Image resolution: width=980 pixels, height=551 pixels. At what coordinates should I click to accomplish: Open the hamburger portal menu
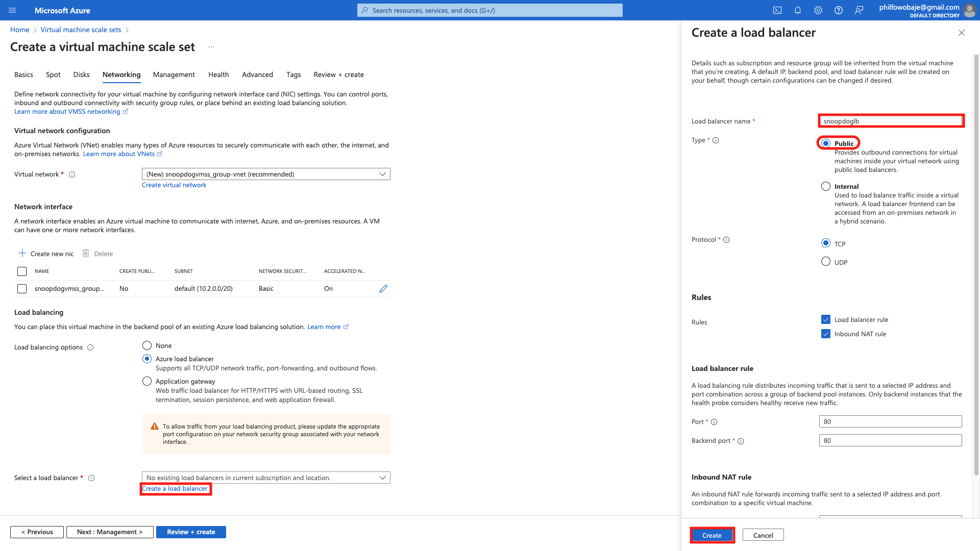coord(12,10)
